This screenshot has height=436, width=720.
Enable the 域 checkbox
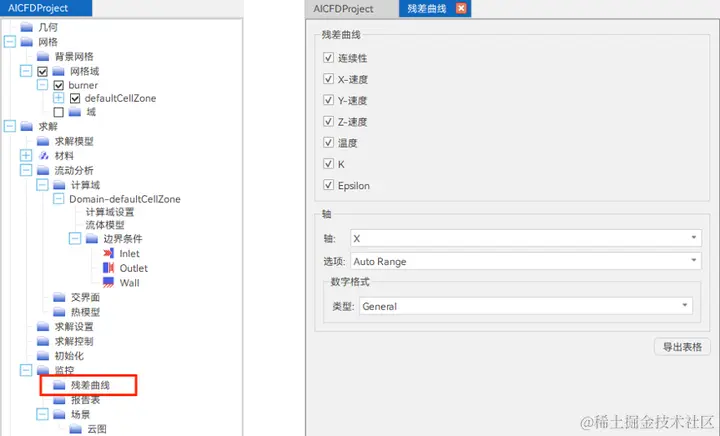(58, 112)
